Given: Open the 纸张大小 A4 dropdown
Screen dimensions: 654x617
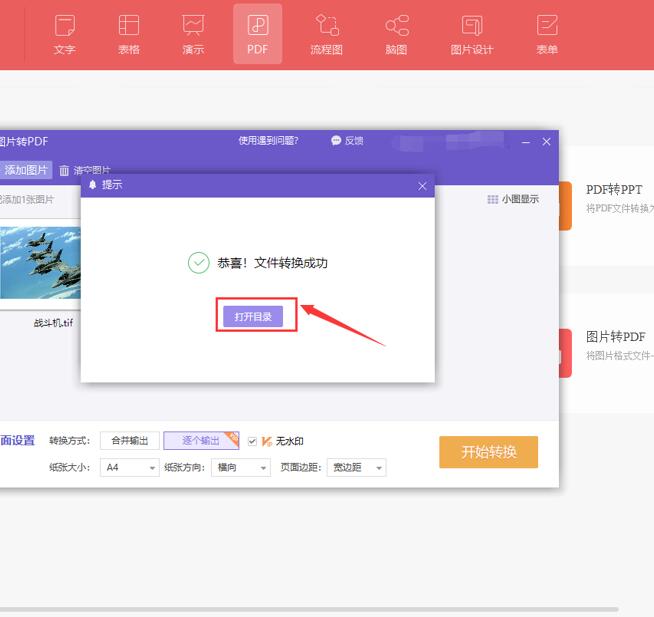Looking at the screenshot, I should pos(130,468).
